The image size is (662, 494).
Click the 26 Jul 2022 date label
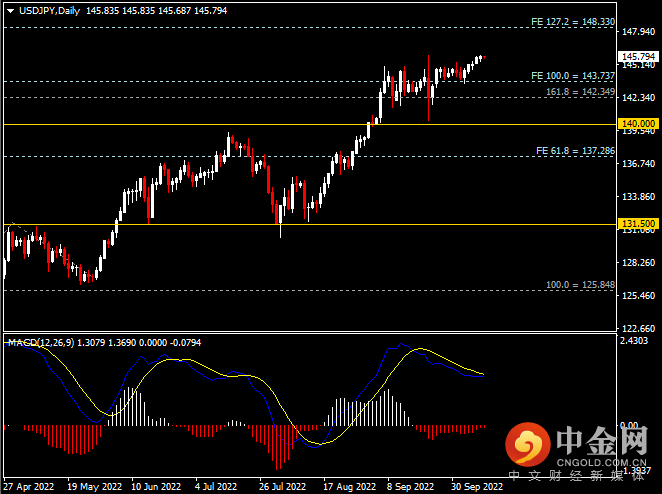click(x=282, y=486)
